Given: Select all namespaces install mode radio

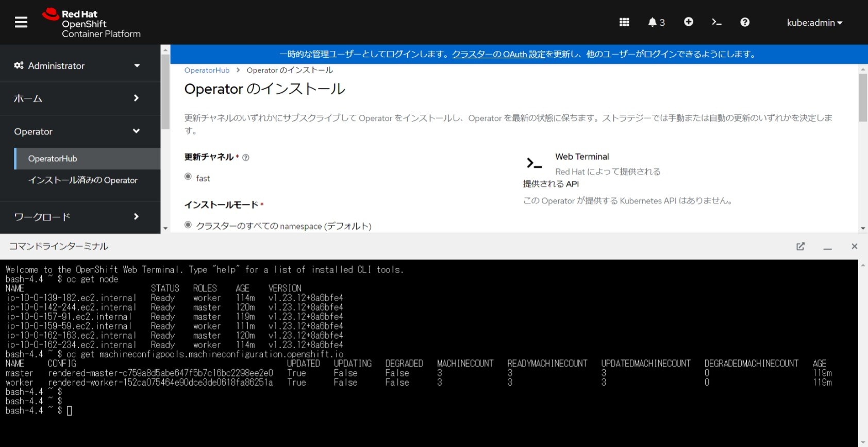Looking at the screenshot, I should [x=188, y=225].
